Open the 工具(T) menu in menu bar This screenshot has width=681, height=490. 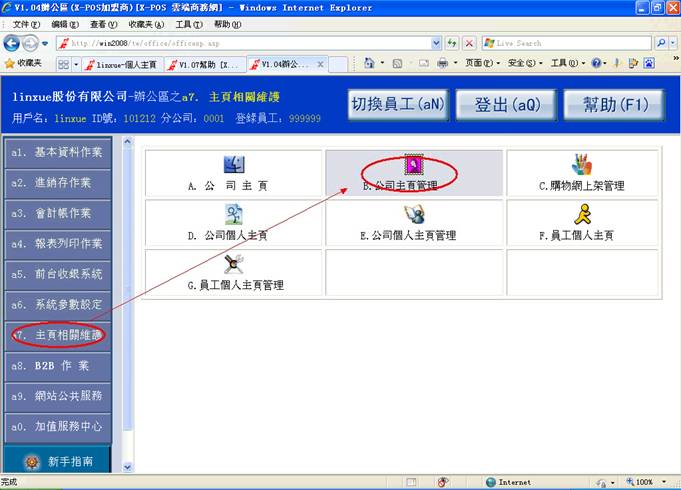click(x=188, y=24)
